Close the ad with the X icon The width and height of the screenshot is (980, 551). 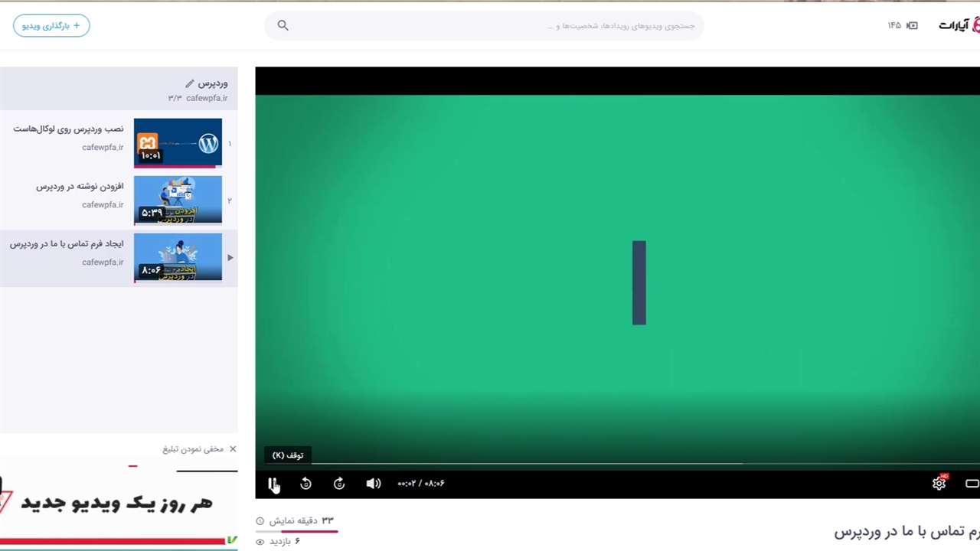[x=233, y=449]
